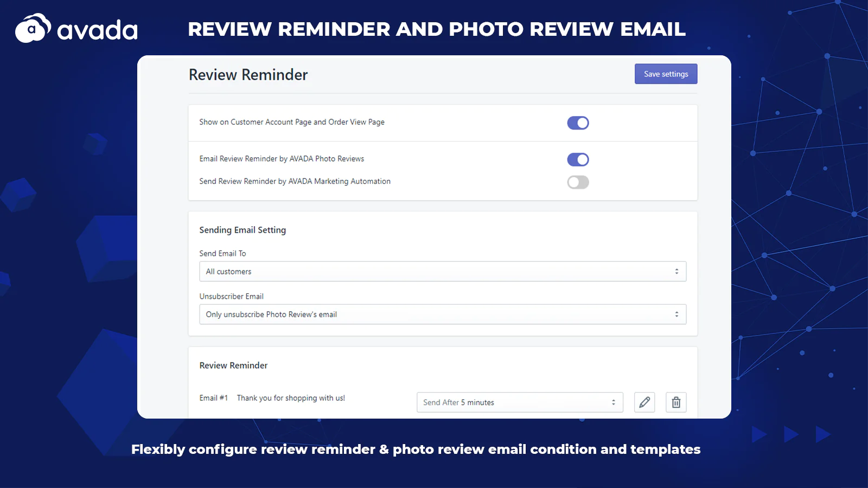Screen dimensions: 868x488
Task: Click the Sending Email Setting section title
Action: [x=242, y=230]
